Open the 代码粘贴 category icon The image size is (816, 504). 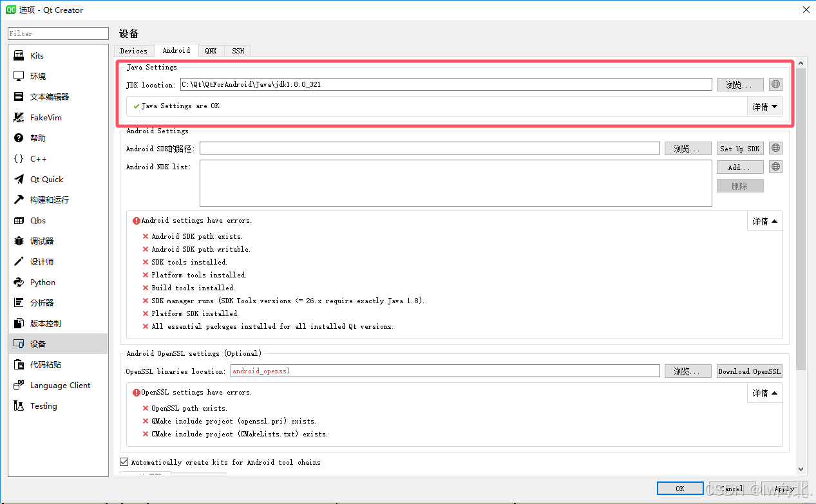[19, 365]
